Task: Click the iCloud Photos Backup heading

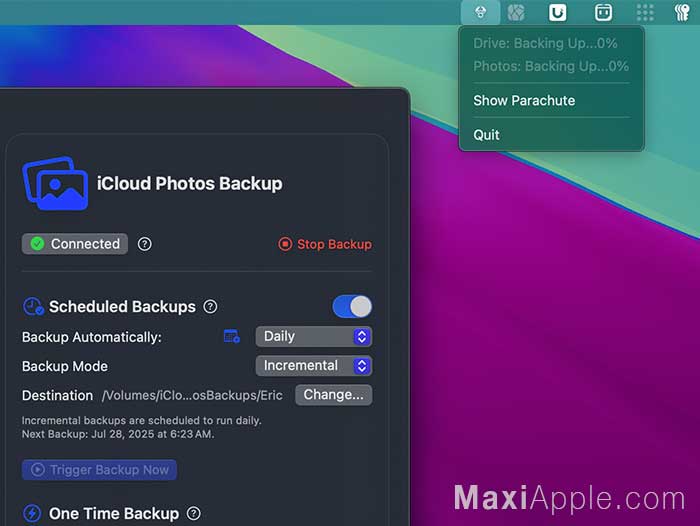Action: tap(190, 184)
